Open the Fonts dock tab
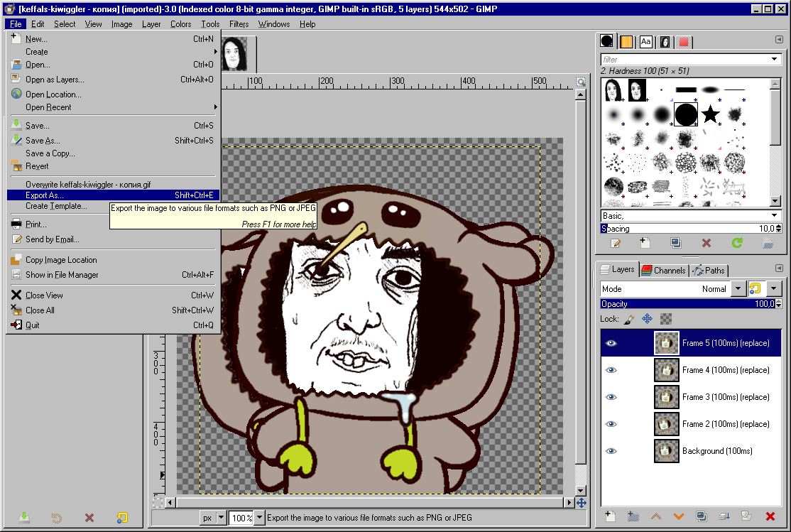 pyautogui.click(x=645, y=42)
